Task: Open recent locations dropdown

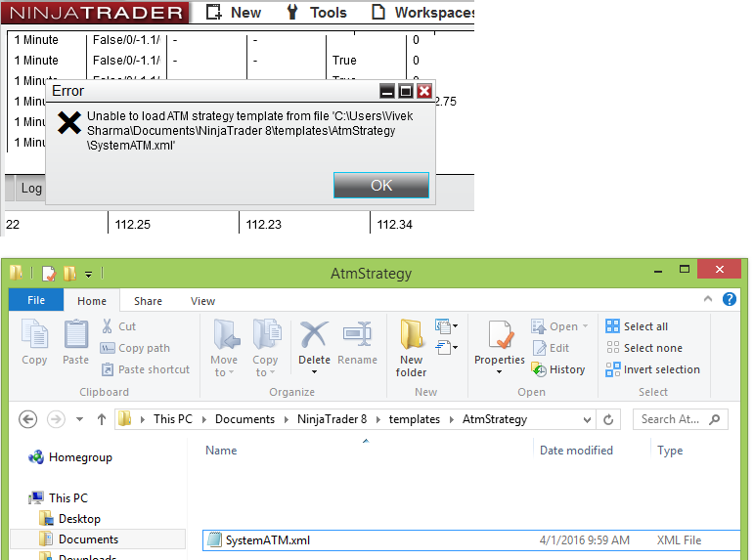Action: pyautogui.click(x=80, y=419)
